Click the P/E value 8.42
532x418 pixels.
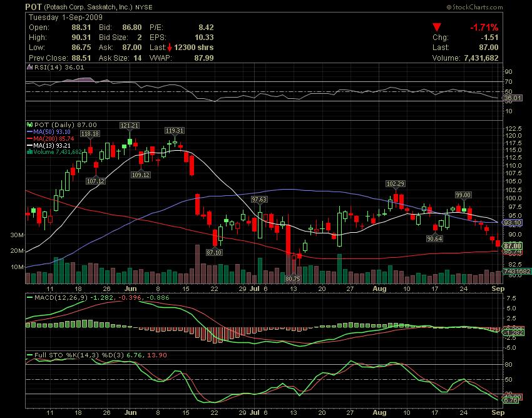coord(206,28)
